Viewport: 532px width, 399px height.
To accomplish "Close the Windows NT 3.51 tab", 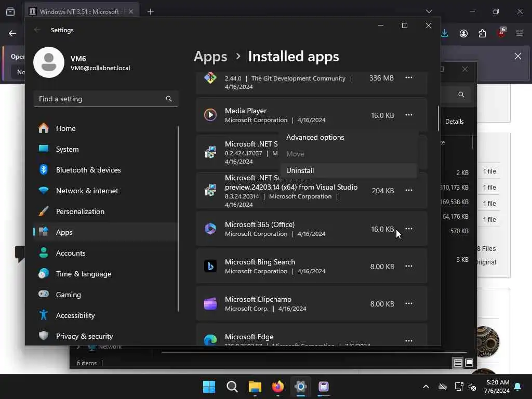I will [x=131, y=11].
